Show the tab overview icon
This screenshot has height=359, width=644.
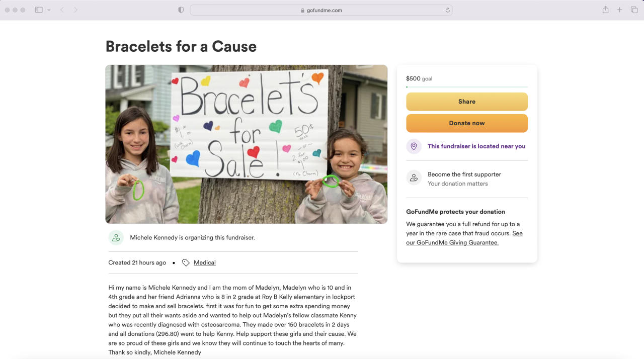click(x=634, y=10)
